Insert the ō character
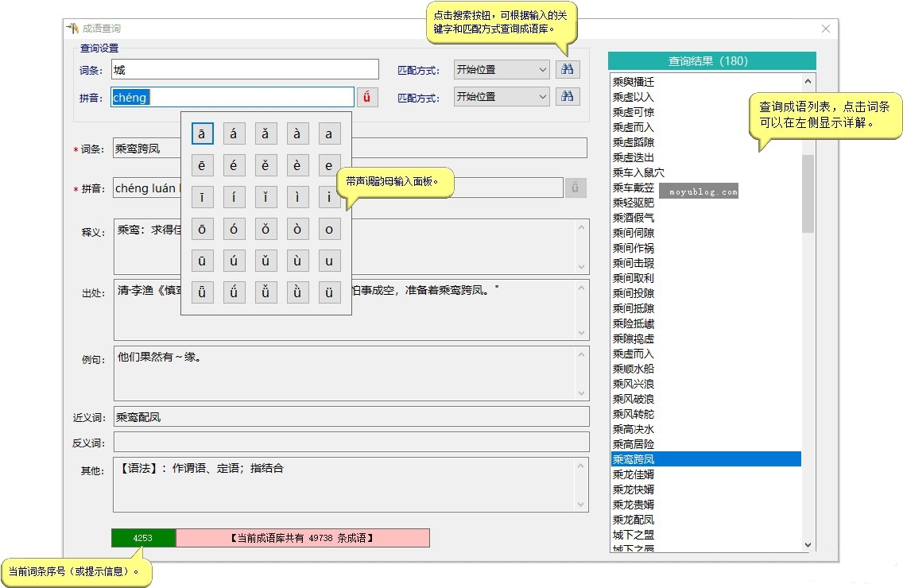This screenshot has width=903, height=588. pyautogui.click(x=202, y=229)
